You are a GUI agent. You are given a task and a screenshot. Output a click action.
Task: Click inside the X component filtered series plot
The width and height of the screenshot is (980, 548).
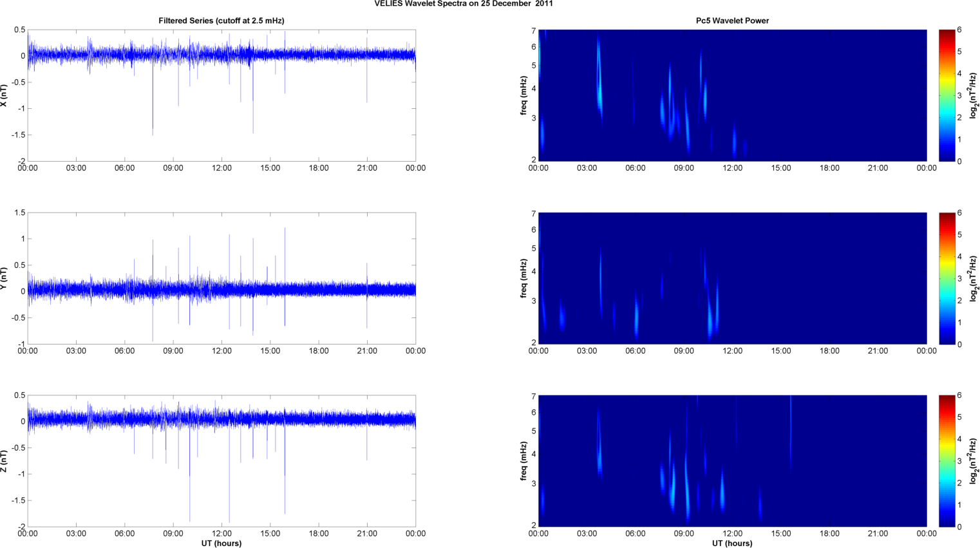click(221, 95)
